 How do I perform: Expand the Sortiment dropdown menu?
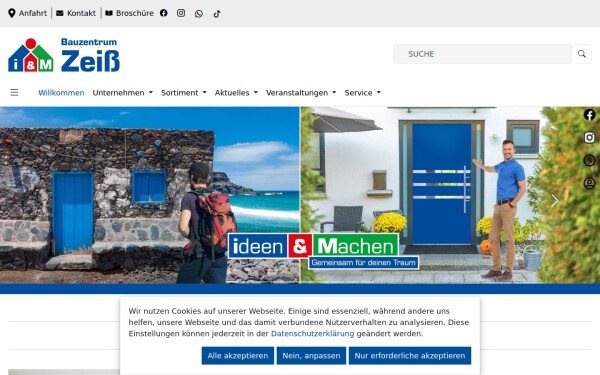pos(184,93)
